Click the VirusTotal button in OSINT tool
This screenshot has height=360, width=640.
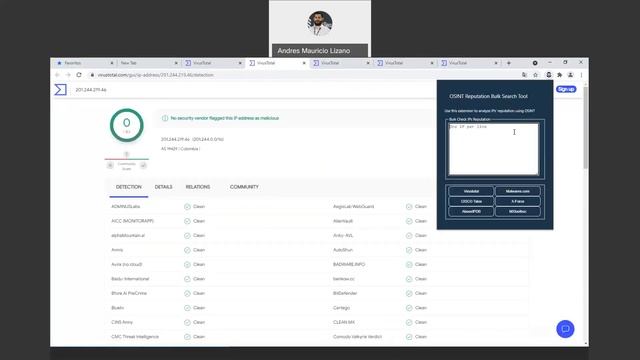[x=471, y=191]
